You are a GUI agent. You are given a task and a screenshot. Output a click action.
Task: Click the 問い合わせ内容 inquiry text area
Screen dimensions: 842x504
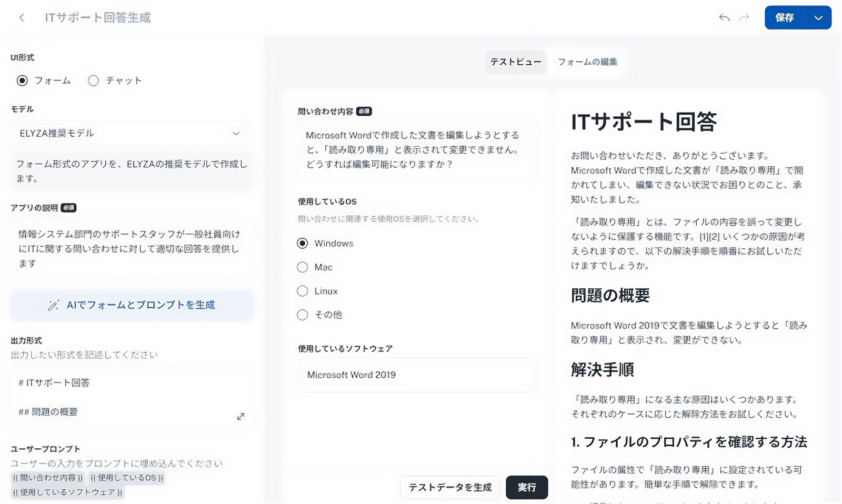pyautogui.click(x=417, y=150)
